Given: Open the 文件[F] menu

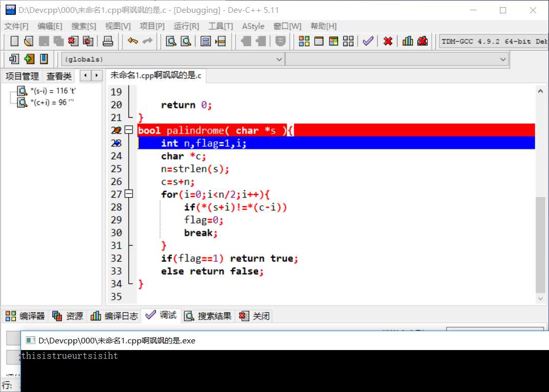Looking at the screenshot, I should pos(16,26).
